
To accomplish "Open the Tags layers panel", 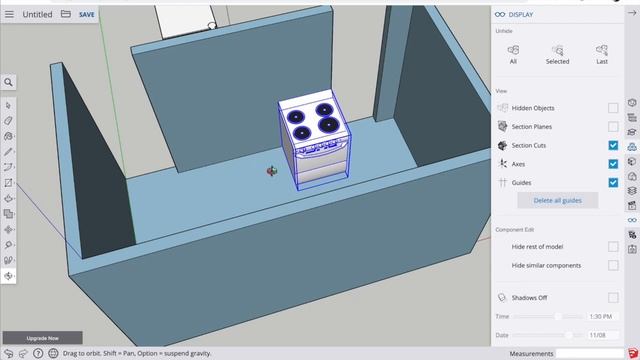I will click(632, 191).
